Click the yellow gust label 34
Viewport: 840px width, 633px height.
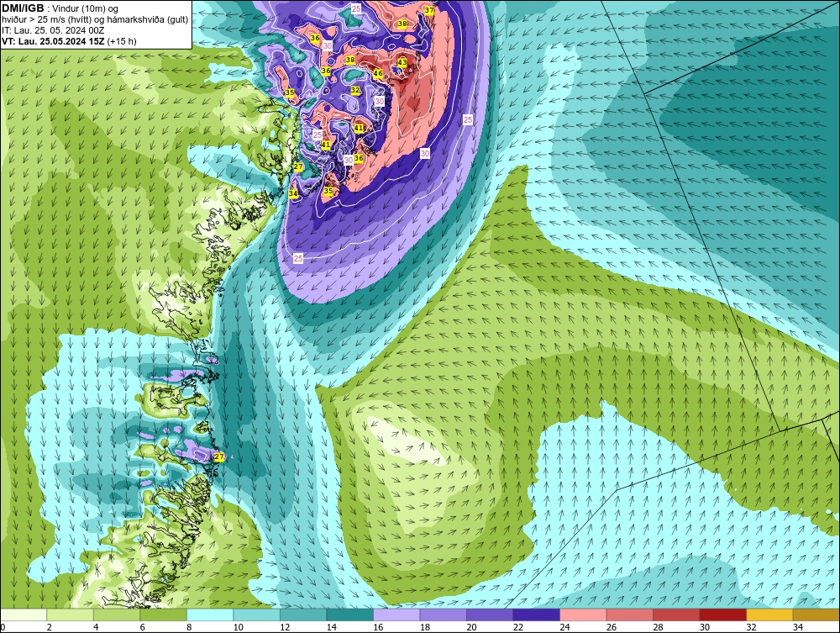click(x=293, y=193)
